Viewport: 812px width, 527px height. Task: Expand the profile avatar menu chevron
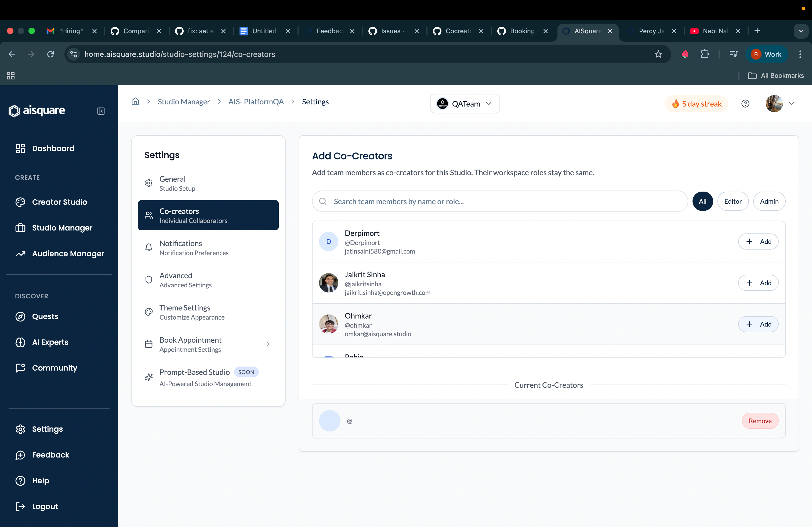(792, 104)
